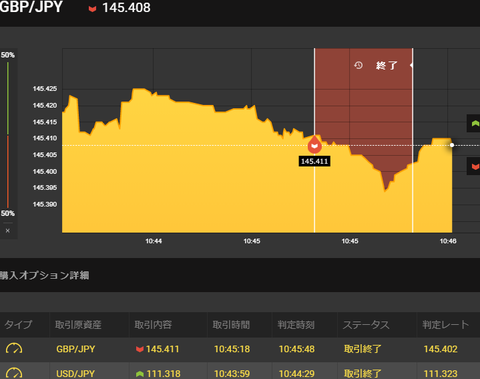Click the 取引内容 column header
Viewport: 480px width, 379px height.
coord(153,325)
